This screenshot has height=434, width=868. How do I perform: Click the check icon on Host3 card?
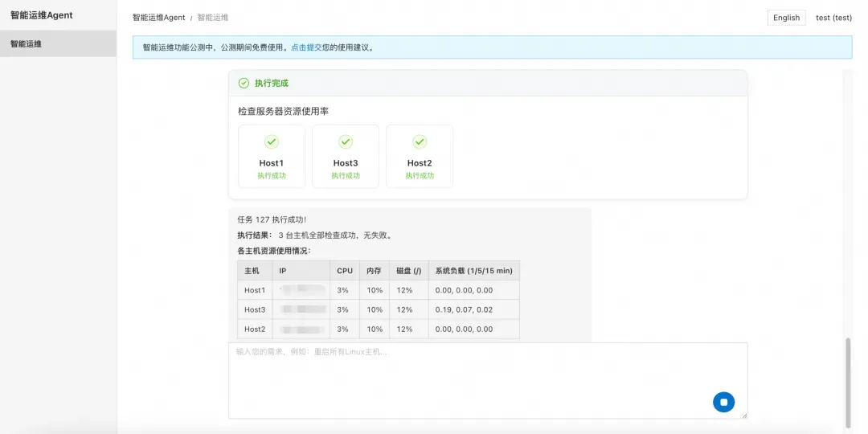point(346,142)
